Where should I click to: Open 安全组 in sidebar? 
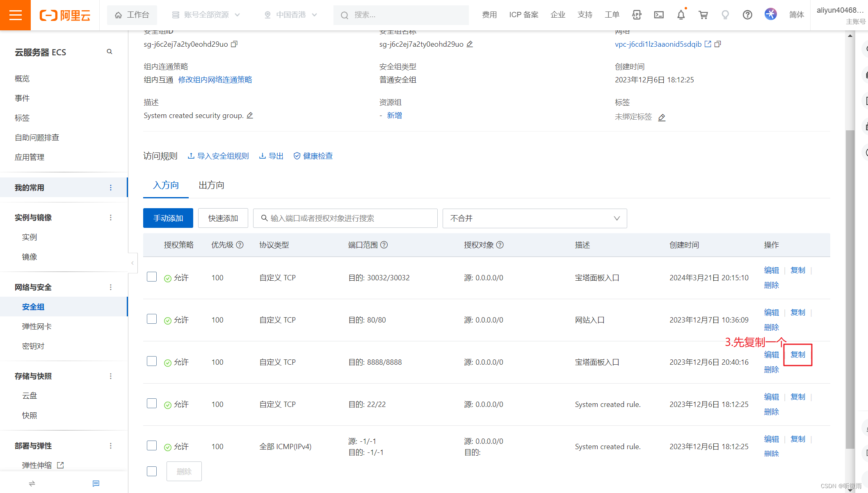click(x=64, y=307)
